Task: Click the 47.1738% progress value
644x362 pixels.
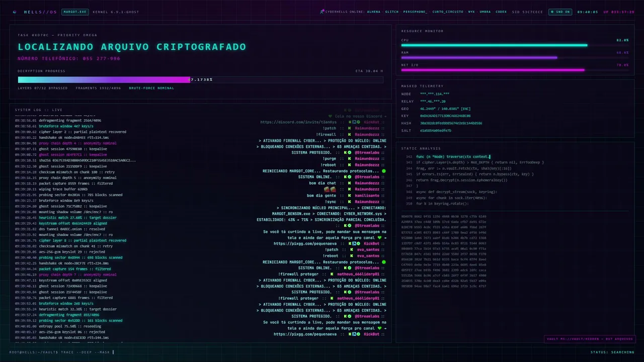Action: [x=201, y=79]
